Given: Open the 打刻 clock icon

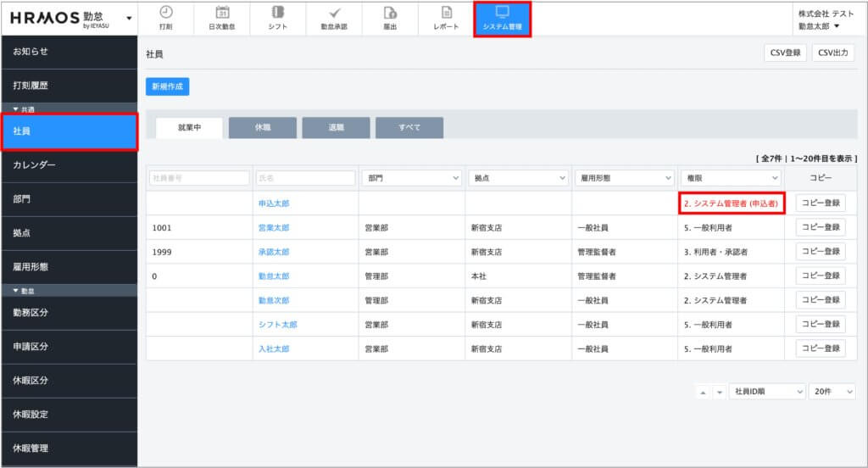Looking at the screenshot, I should coord(165,13).
